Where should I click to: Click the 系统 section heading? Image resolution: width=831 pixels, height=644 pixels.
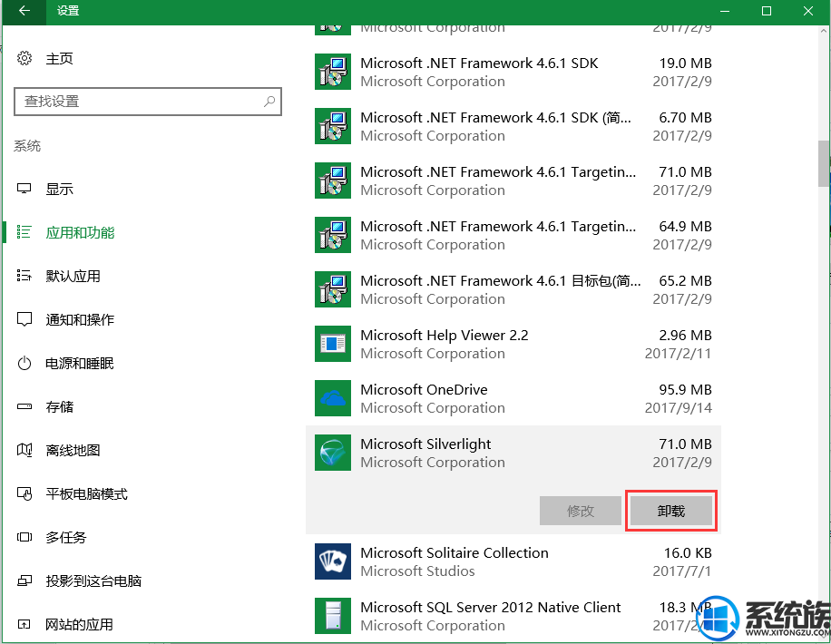coord(27,146)
